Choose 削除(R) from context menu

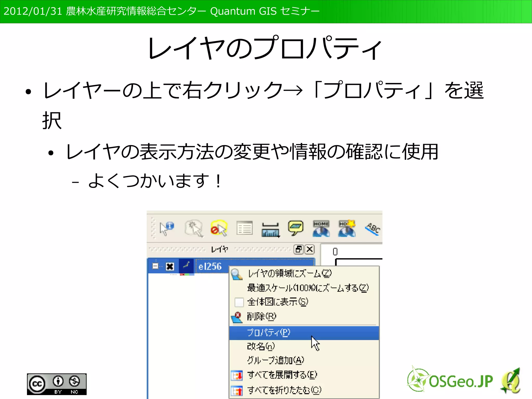click(x=304, y=316)
